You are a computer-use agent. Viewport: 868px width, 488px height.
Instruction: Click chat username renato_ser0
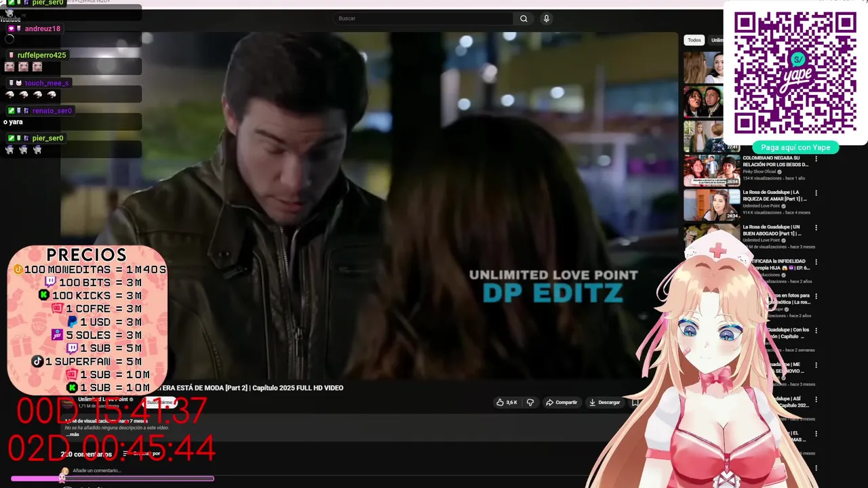coord(52,110)
